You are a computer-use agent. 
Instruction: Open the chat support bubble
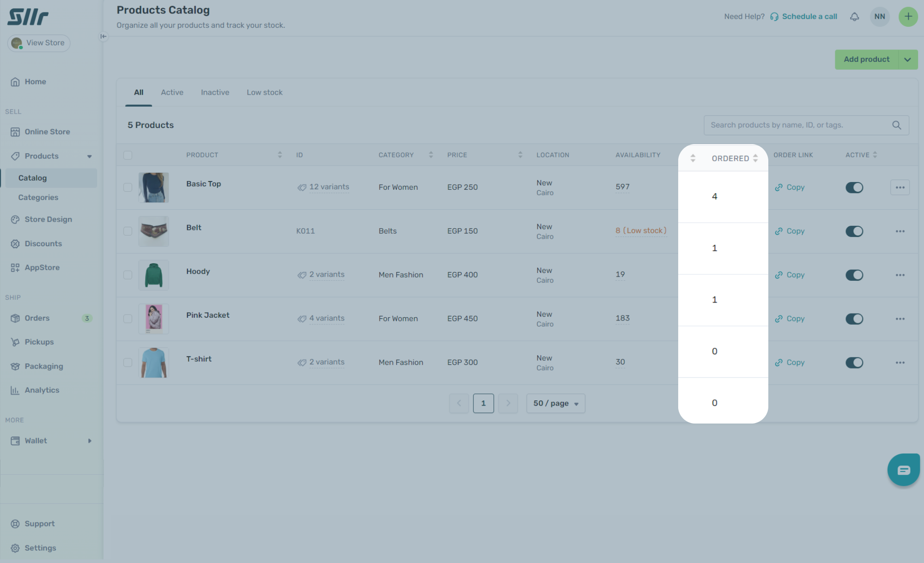coord(903,470)
